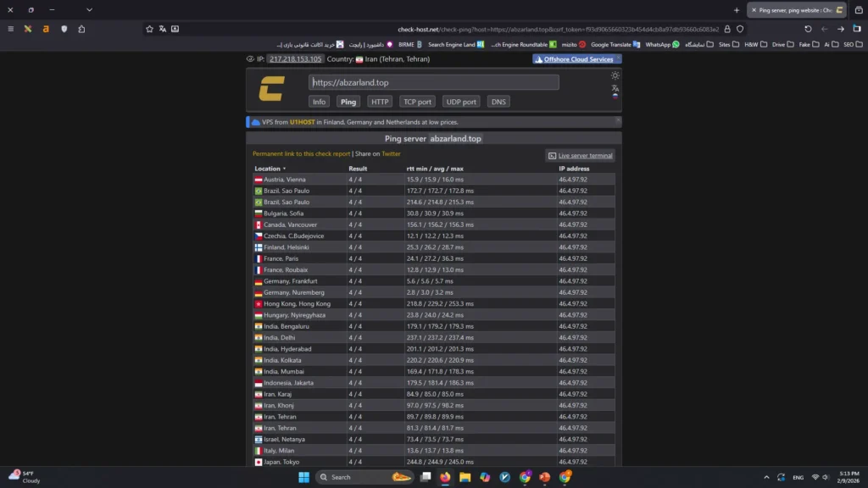The height and width of the screenshot is (488, 868).
Task: Open the language translate icon on page
Action: pos(615,87)
